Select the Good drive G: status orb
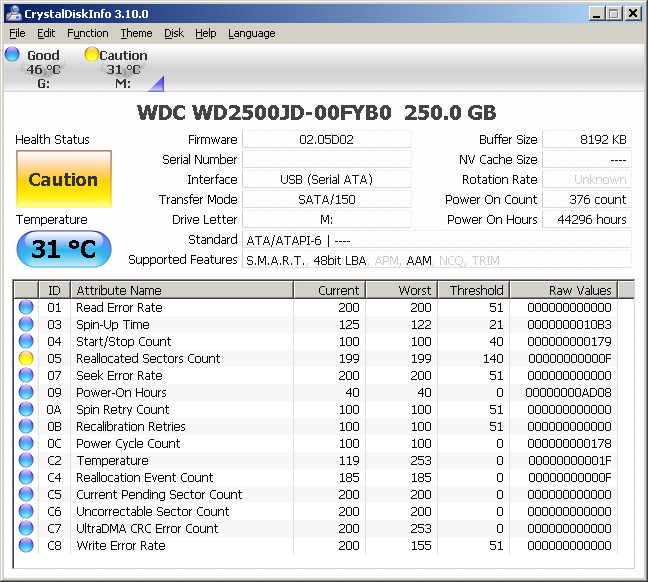Image resolution: width=648 pixels, height=582 pixels. pos(13,55)
